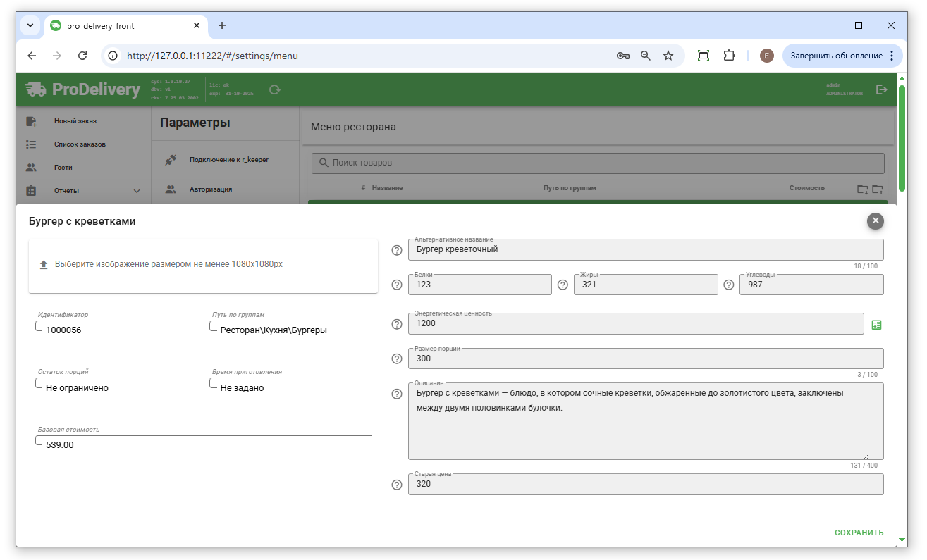Click help icon next to Старая цена

tap(397, 485)
